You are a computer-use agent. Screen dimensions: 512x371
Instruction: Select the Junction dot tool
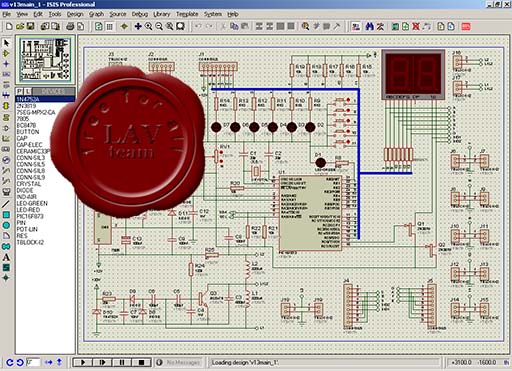6,64
